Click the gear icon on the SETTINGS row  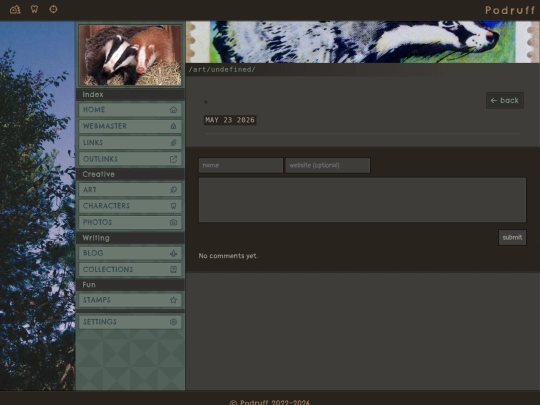[x=173, y=322]
